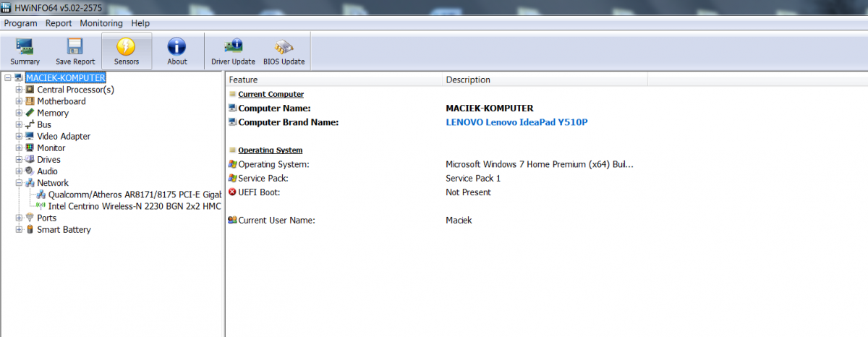This screenshot has width=868, height=337.
Task: Select the Current User Name row
Action: [x=437, y=220]
